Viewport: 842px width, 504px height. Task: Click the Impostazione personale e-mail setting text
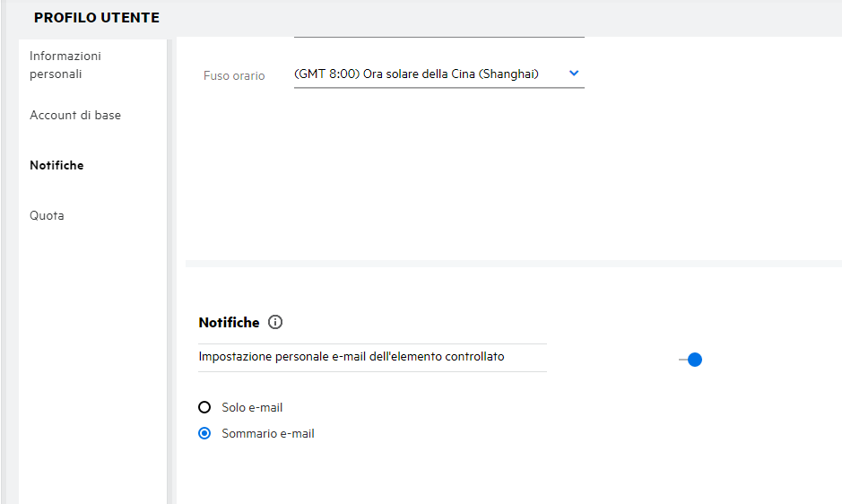(351, 357)
